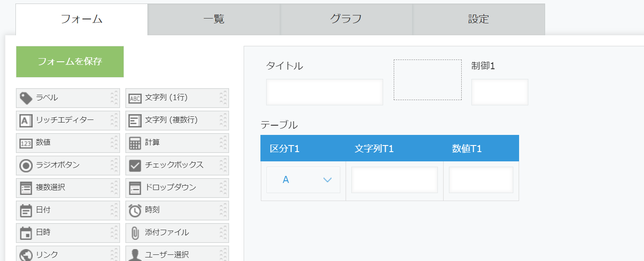Select value A in 区分T1 dropdown
This screenshot has height=261, width=644.
point(286,180)
